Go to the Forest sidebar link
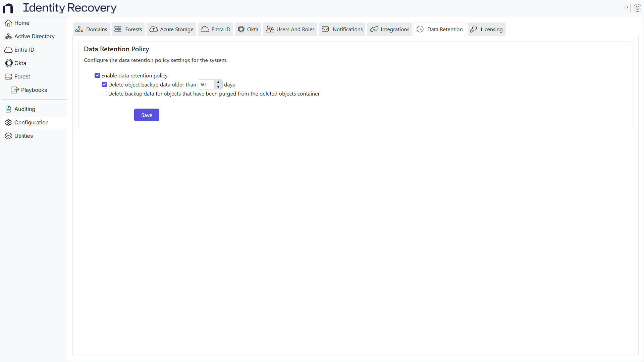 pos(22,76)
